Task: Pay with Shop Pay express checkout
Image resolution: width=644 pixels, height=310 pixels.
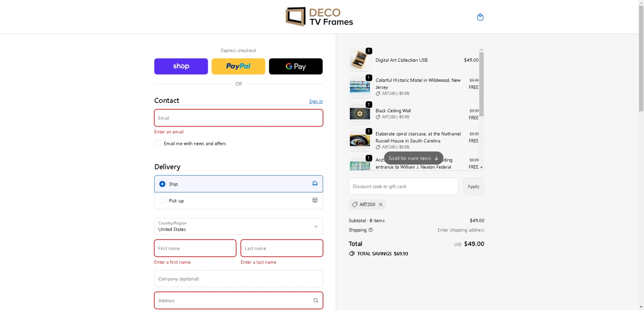Action: pyautogui.click(x=181, y=66)
